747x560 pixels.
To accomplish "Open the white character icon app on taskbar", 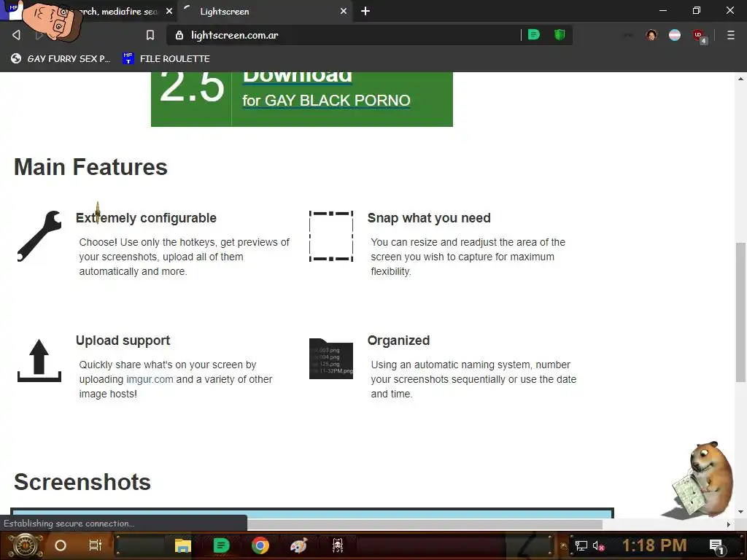I will (338, 545).
